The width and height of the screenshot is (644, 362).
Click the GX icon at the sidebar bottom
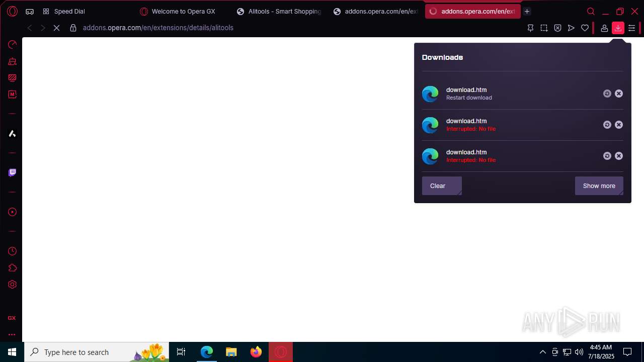tap(12, 318)
